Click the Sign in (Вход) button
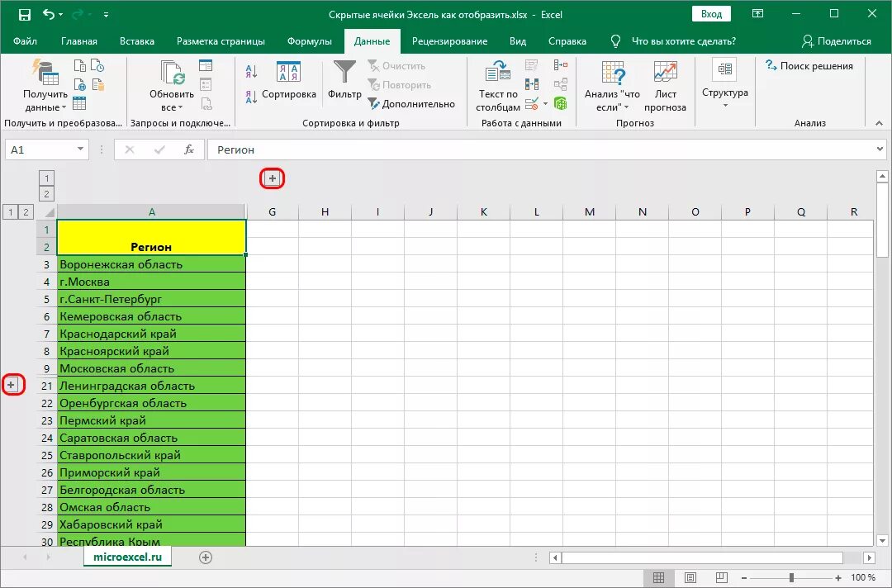The image size is (892, 588). tap(711, 14)
